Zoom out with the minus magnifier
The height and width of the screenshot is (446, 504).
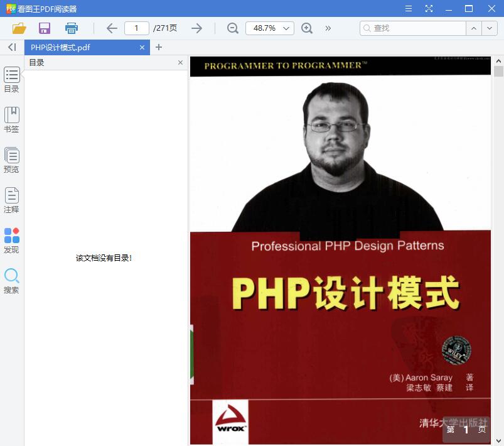232,28
